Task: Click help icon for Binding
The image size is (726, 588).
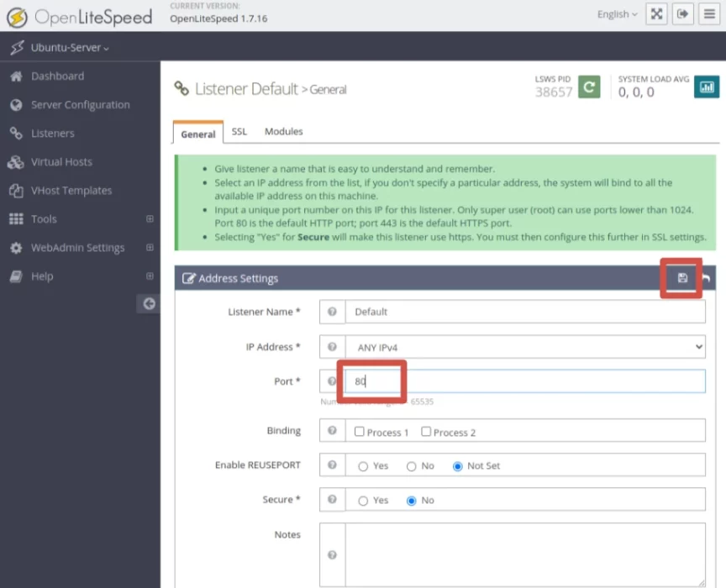Action: pyautogui.click(x=332, y=431)
